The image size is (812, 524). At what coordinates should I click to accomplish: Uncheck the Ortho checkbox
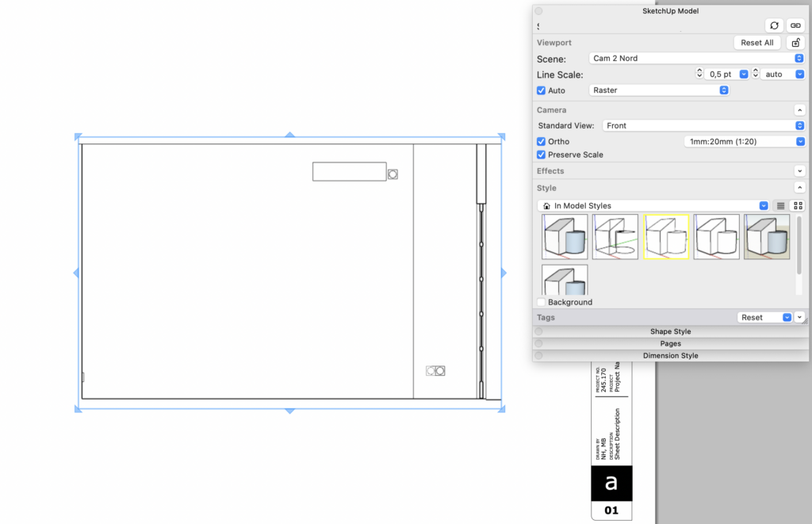pos(541,141)
